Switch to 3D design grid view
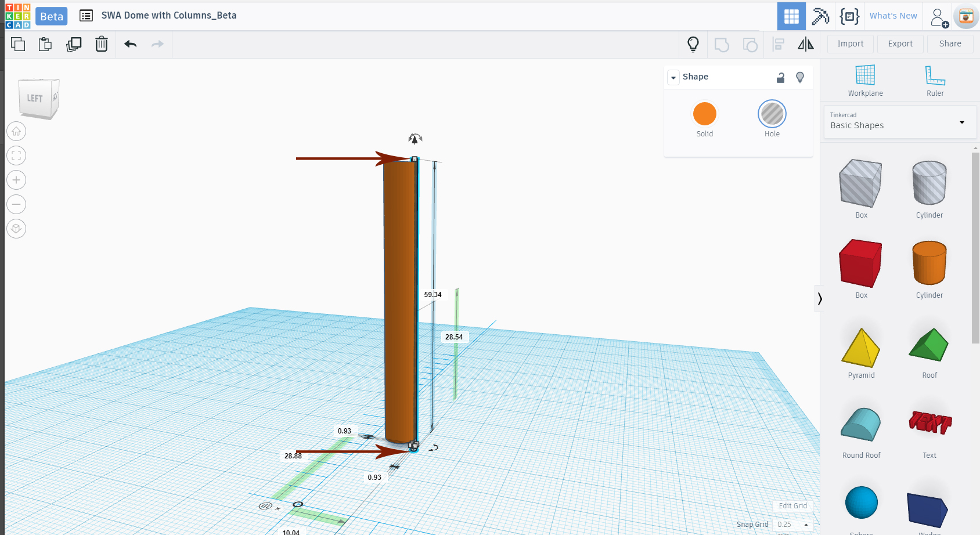The height and width of the screenshot is (535, 980). point(791,16)
